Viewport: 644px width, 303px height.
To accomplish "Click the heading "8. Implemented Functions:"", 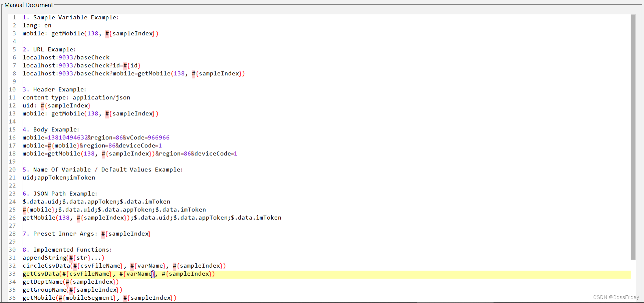I will 67,250.
